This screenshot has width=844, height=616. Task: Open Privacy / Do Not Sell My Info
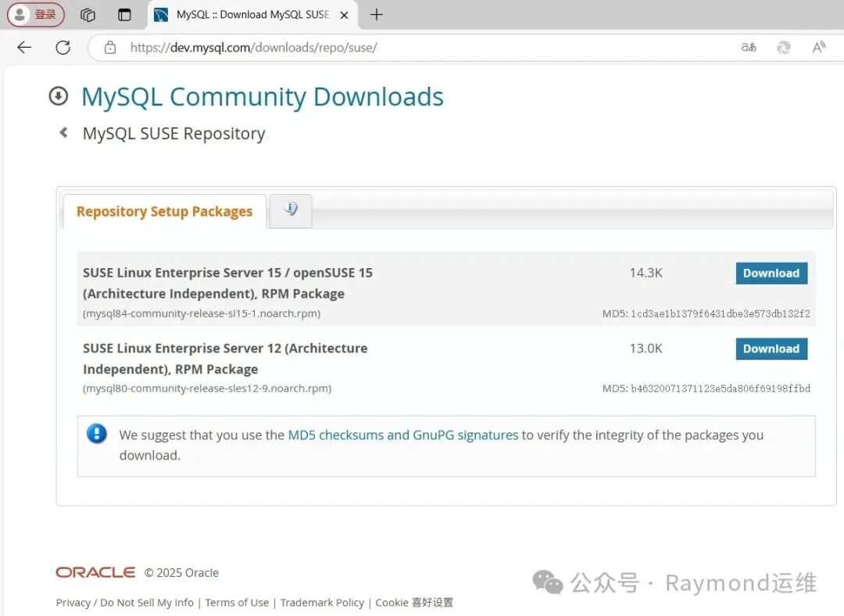(125, 603)
